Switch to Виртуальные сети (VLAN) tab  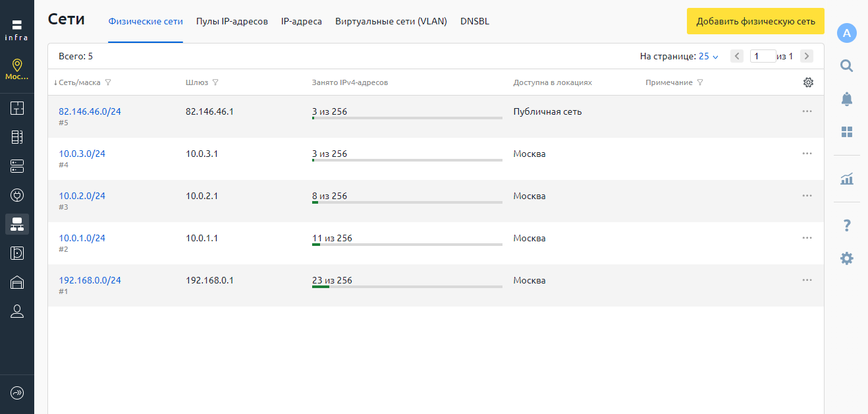pyautogui.click(x=391, y=22)
